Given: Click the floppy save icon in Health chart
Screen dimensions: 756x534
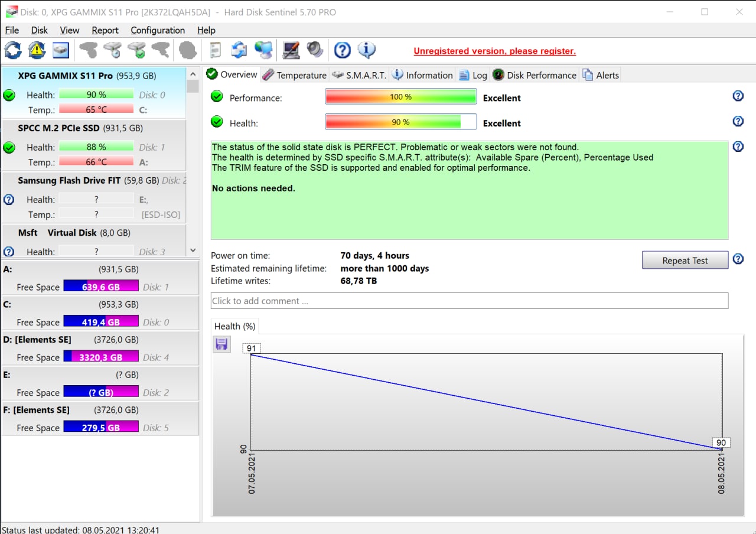Looking at the screenshot, I should click(221, 344).
